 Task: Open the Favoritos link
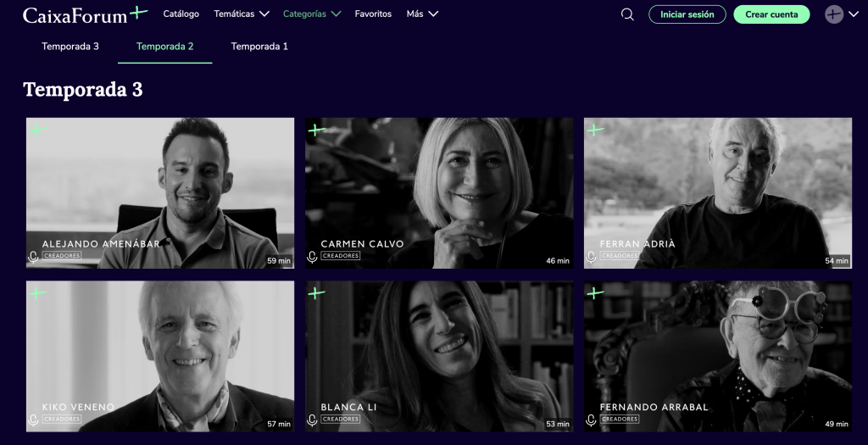click(x=373, y=14)
